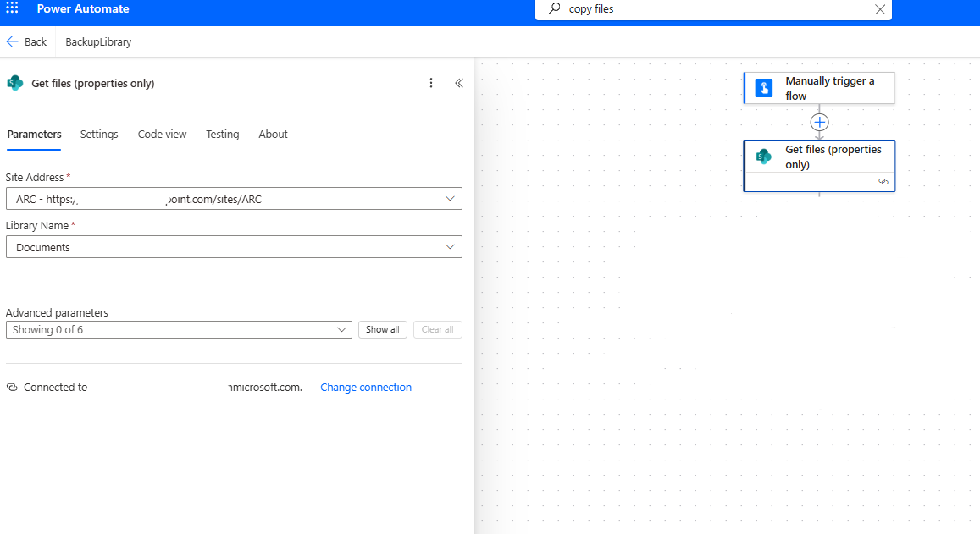The width and height of the screenshot is (980, 534).
Task: Click the Show all button
Action: 383,329
